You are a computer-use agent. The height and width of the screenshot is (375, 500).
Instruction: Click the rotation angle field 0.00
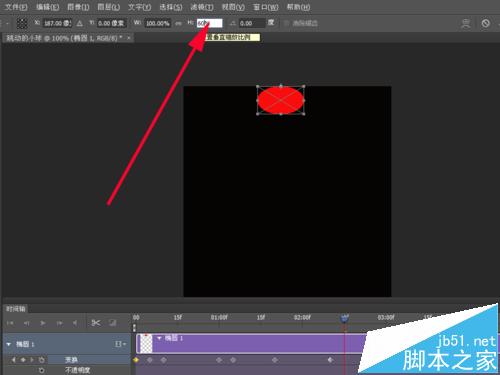coord(252,23)
